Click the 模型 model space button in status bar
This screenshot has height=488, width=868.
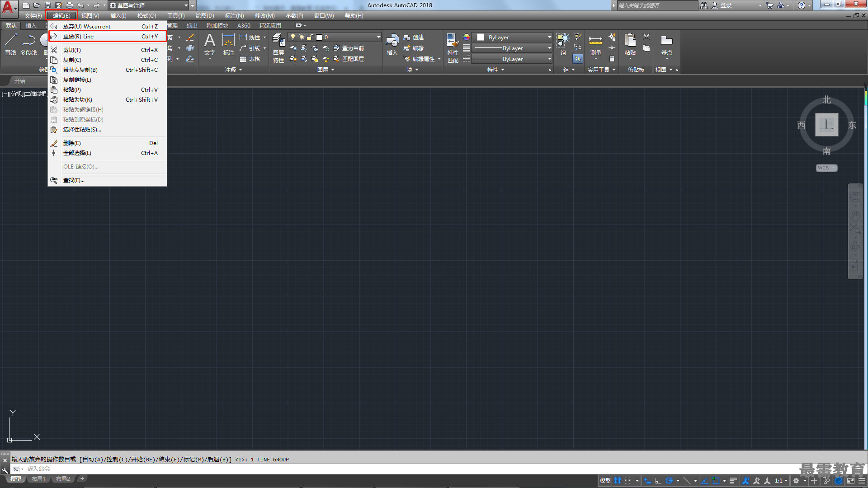point(605,481)
